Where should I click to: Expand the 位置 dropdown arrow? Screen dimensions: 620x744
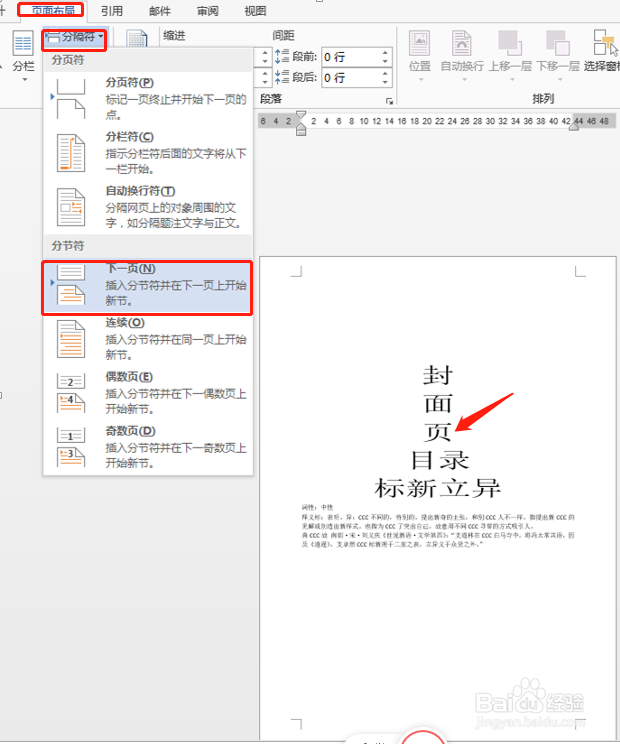click(420, 80)
